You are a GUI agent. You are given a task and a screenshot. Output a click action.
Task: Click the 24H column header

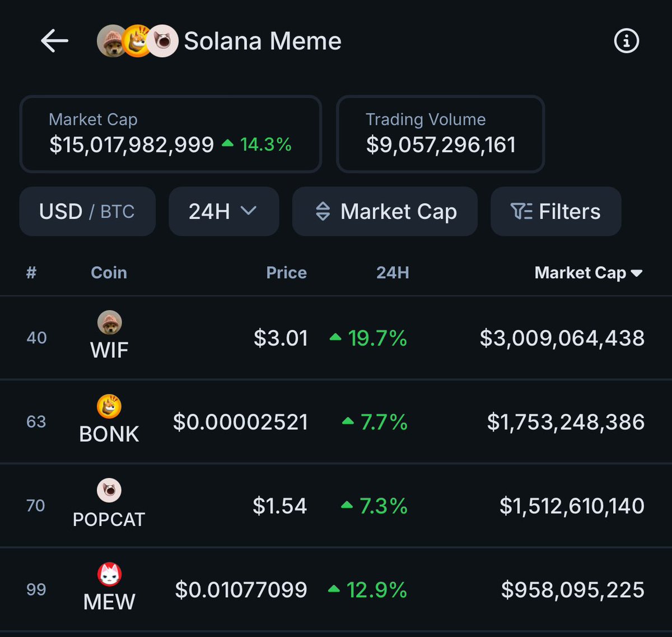point(392,273)
